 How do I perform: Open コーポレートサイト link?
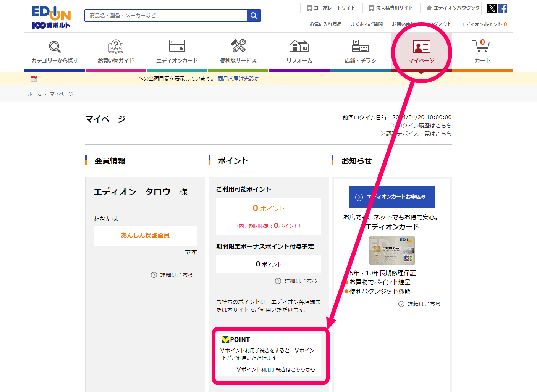(x=331, y=8)
